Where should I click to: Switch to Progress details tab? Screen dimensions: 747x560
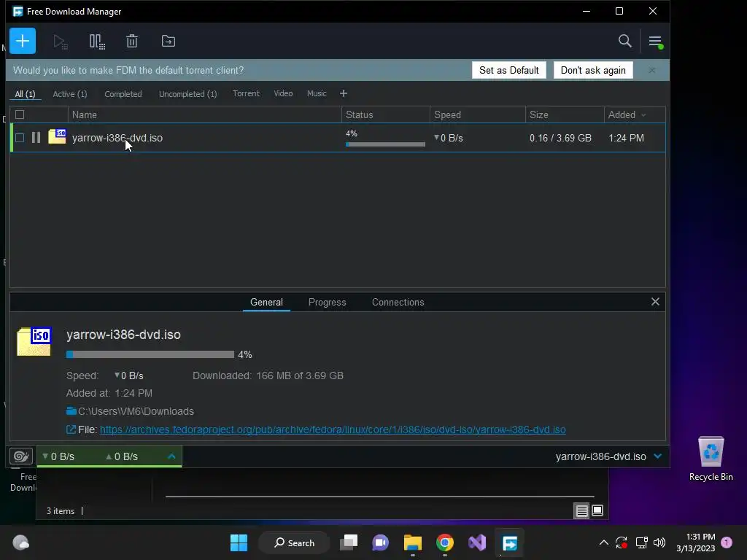click(x=327, y=303)
